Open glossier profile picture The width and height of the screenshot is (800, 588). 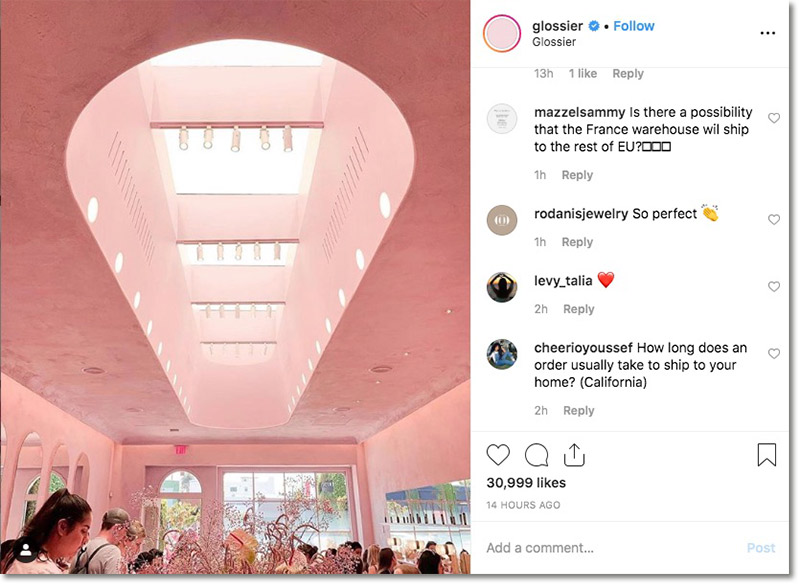502,34
